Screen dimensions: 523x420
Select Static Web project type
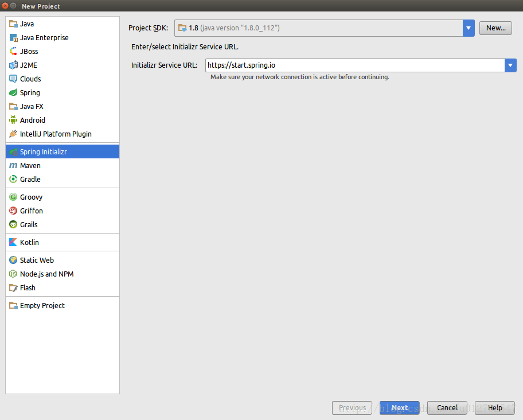[37, 260]
